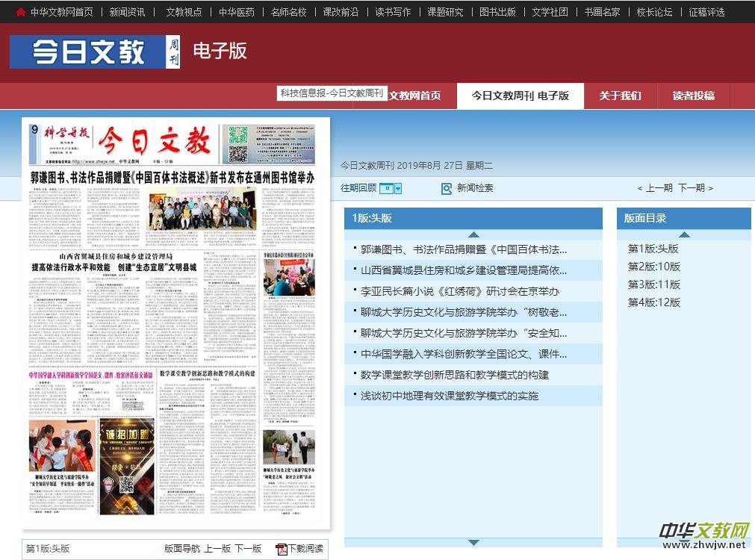This screenshot has width=755, height=560.
Task: Open the date picker dropdown next to 往期回顾
Action: pos(398,188)
